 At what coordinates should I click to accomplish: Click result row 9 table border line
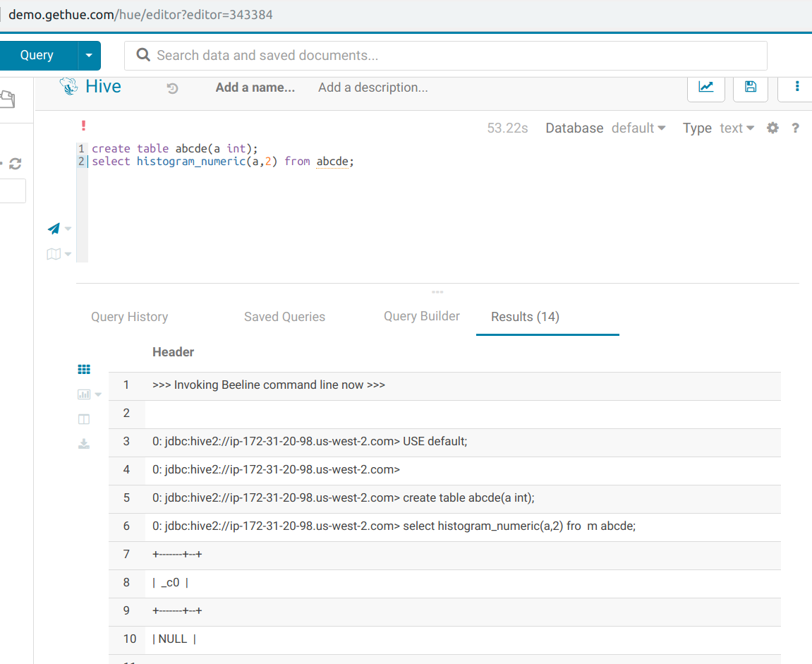(x=444, y=612)
